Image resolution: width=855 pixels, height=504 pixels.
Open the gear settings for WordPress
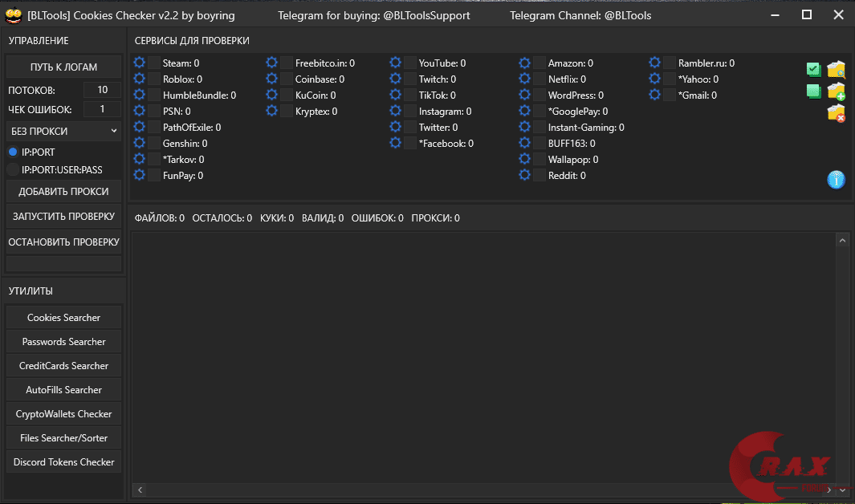click(524, 95)
